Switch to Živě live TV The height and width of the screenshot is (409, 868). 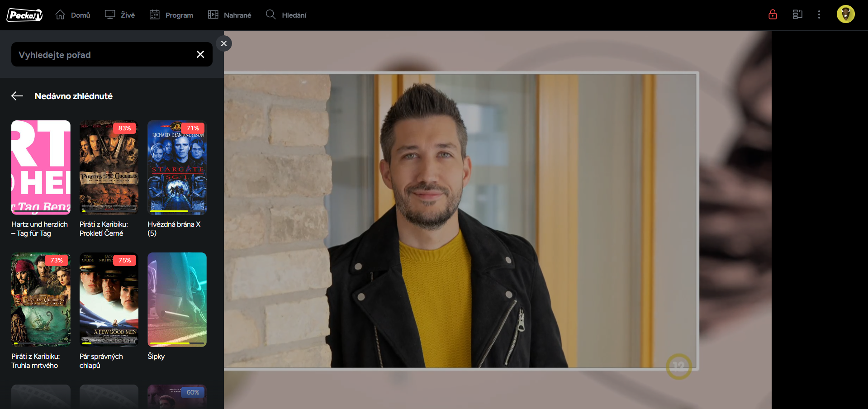tap(120, 15)
